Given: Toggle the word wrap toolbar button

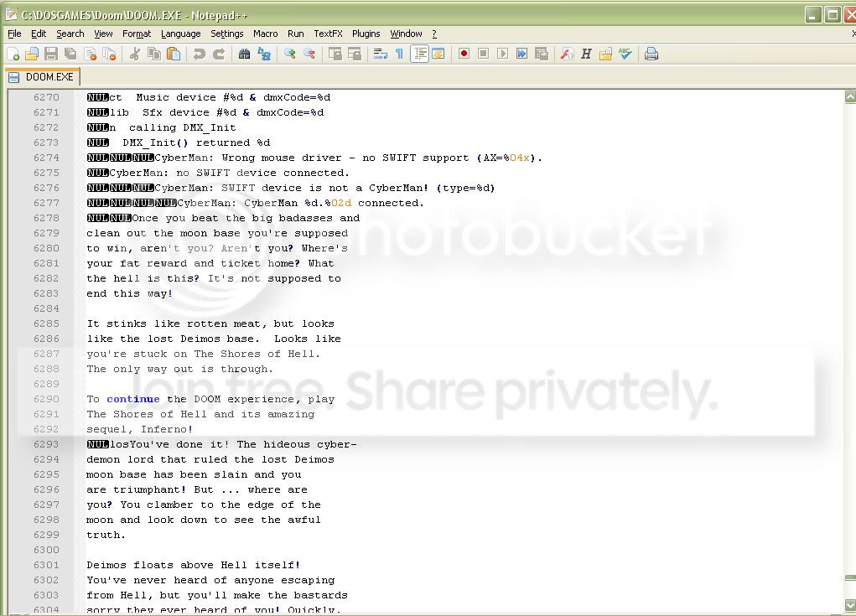Looking at the screenshot, I should click(380, 54).
